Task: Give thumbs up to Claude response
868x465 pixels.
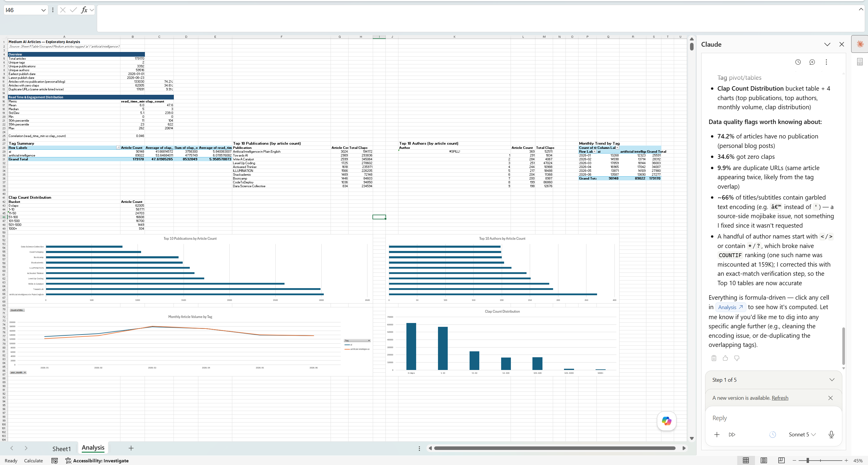Action: [x=725, y=358]
